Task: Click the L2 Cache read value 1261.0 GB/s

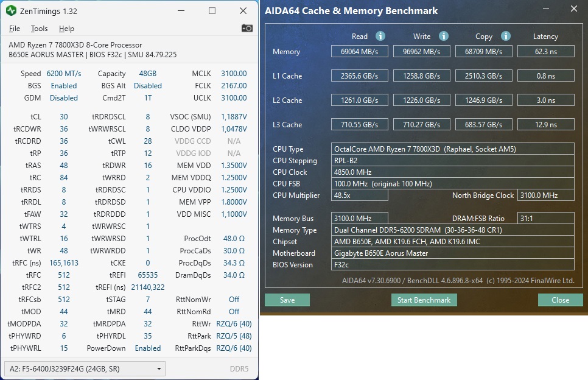Action: [359, 100]
